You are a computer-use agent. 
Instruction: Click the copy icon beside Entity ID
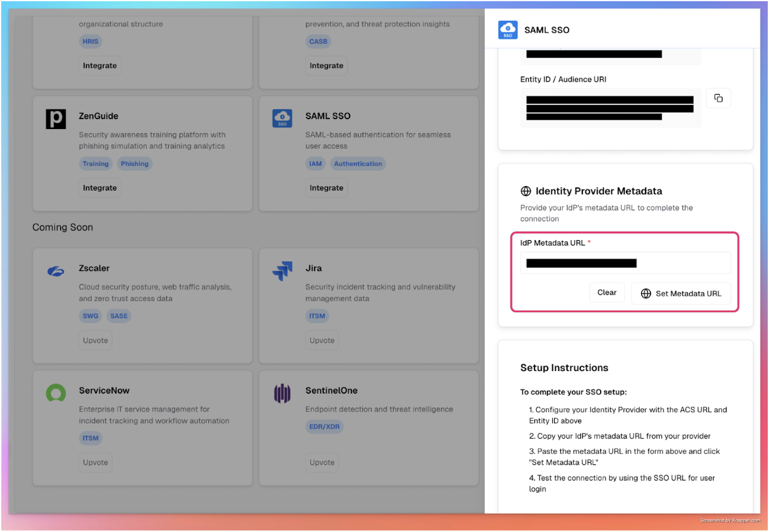(x=718, y=98)
